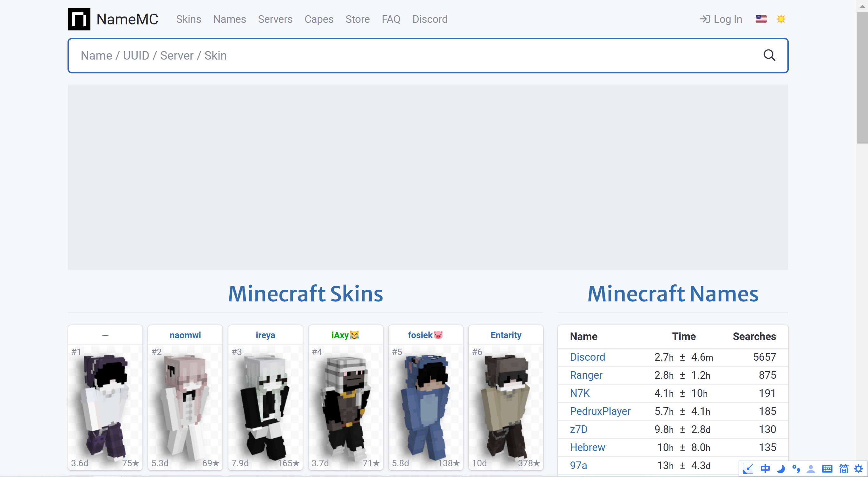Toggle the simplified Chinese 简 icon
This screenshot has height=477, width=868.
[x=843, y=468]
